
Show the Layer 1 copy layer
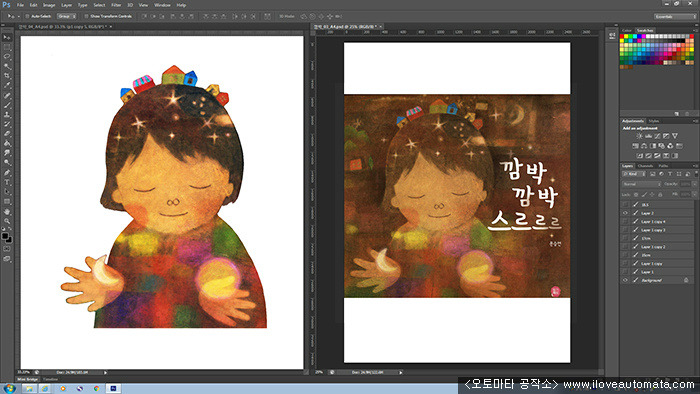tap(625, 263)
